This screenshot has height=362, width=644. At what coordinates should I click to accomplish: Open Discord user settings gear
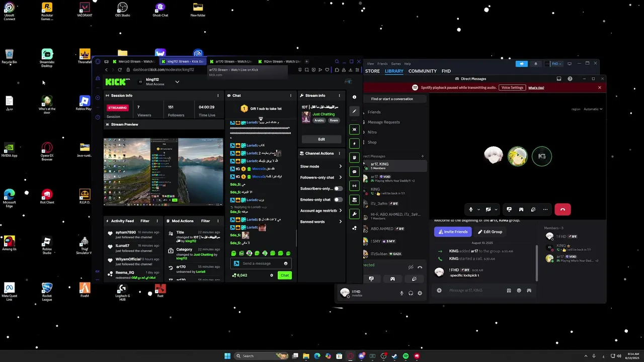(420, 293)
